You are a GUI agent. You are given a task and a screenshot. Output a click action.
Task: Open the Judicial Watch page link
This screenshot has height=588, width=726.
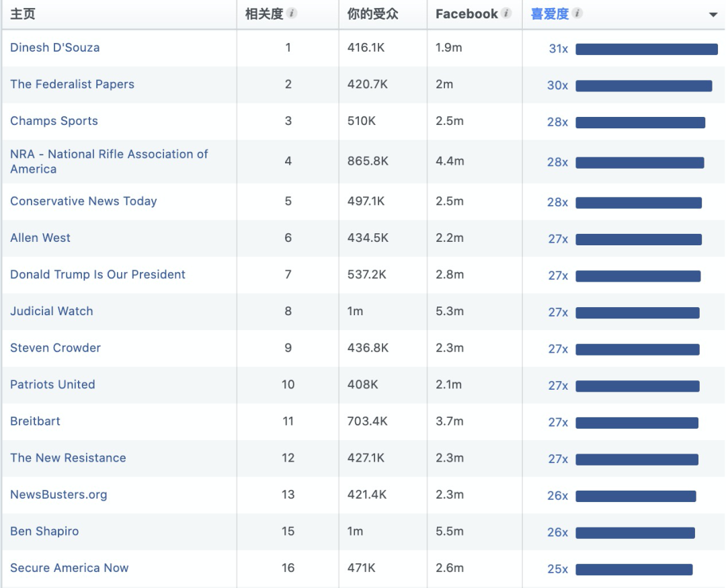[x=51, y=311]
